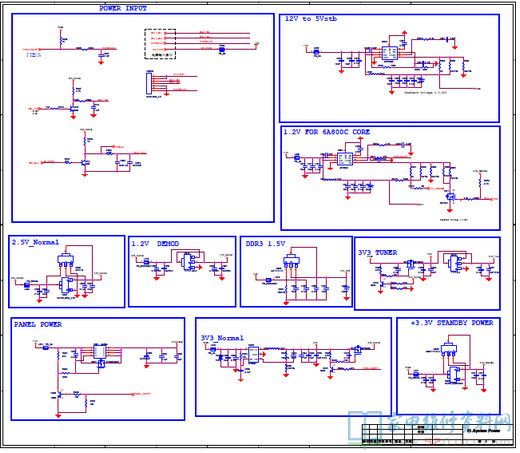
Task: Select the DDR3 1.5V block title
Action: point(265,244)
